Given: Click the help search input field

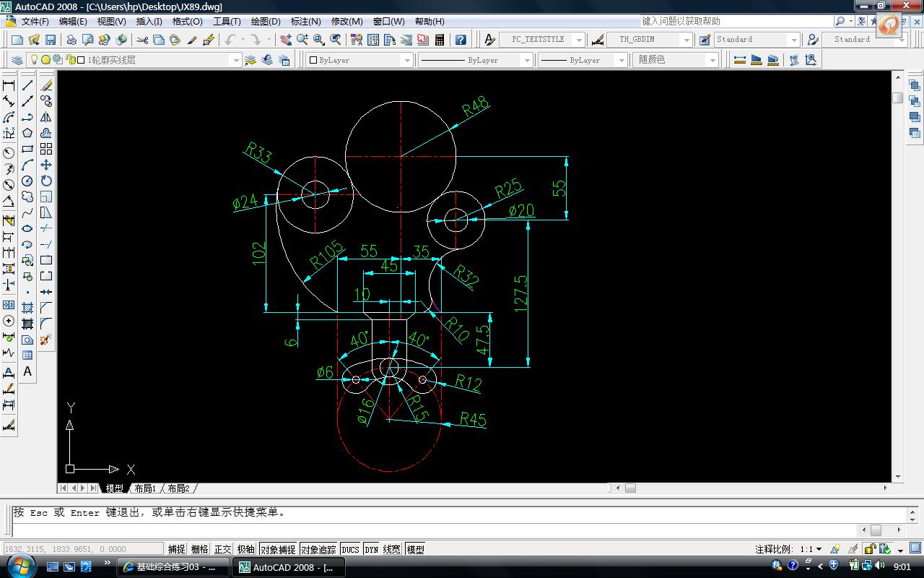Looking at the screenshot, I should 736,21.
